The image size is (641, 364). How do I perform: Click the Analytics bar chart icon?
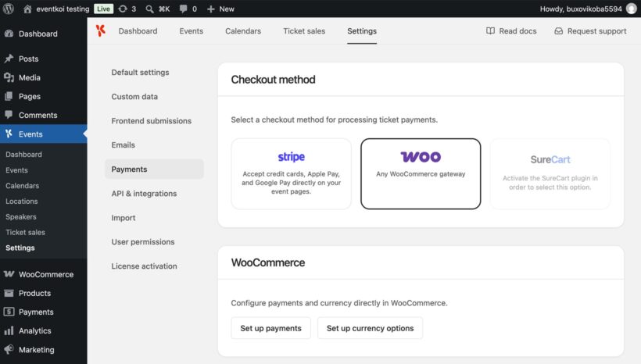click(9, 330)
